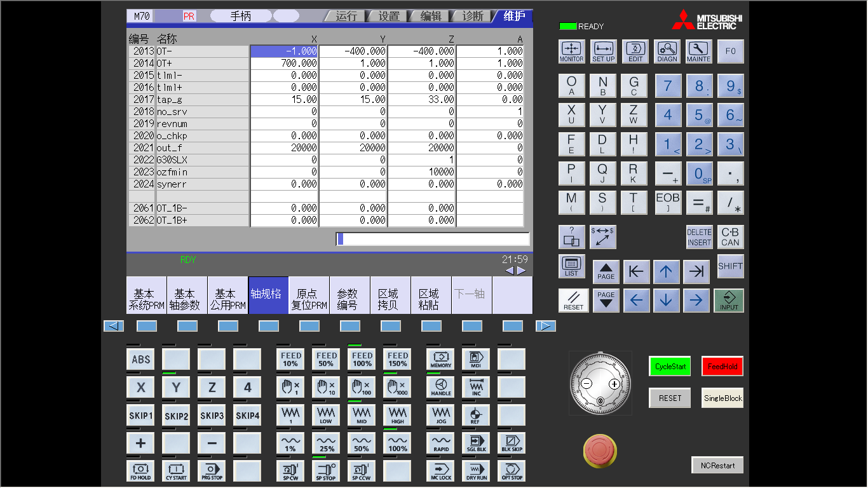Switch to the 运行 tab
This screenshot has width=868, height=488.
click(x=346, y=16)
